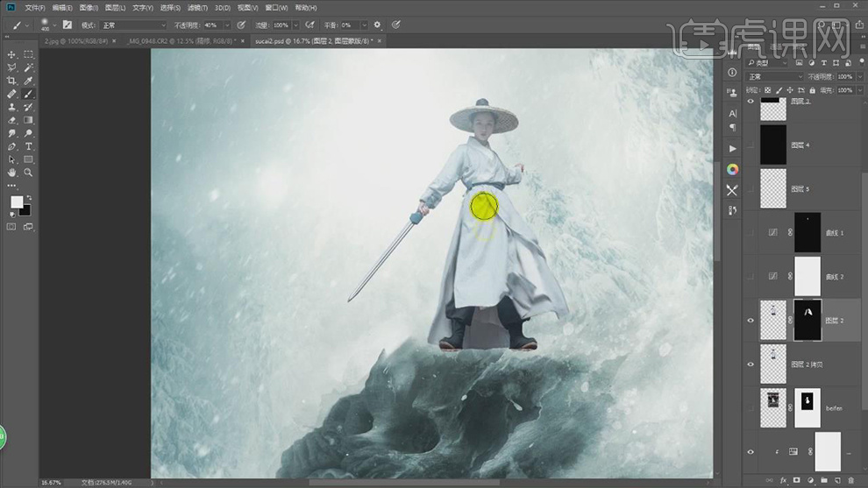The image size is (868, 488).
Task: Show the 曲线 2 adjustment layer
Action: (x=751, y=277)
